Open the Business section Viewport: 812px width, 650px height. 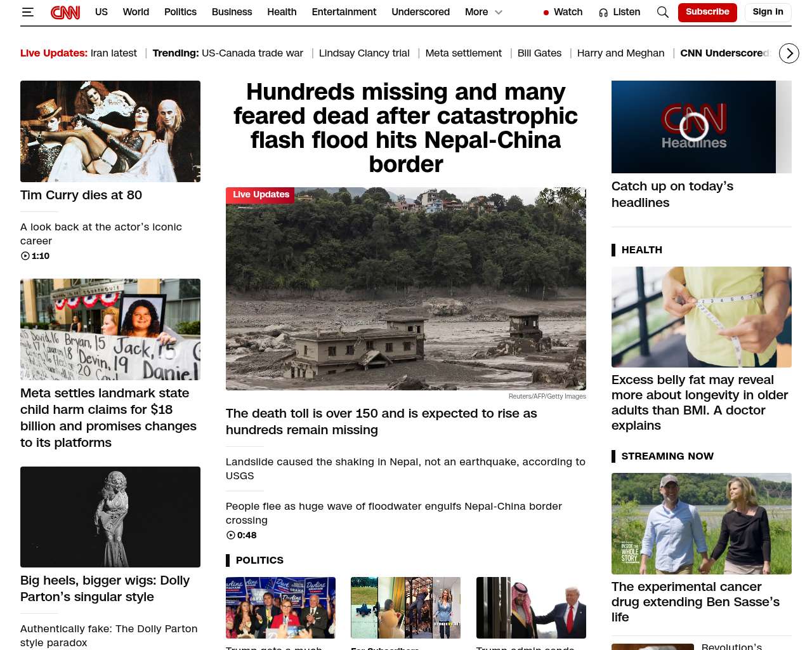coord(232,12)
